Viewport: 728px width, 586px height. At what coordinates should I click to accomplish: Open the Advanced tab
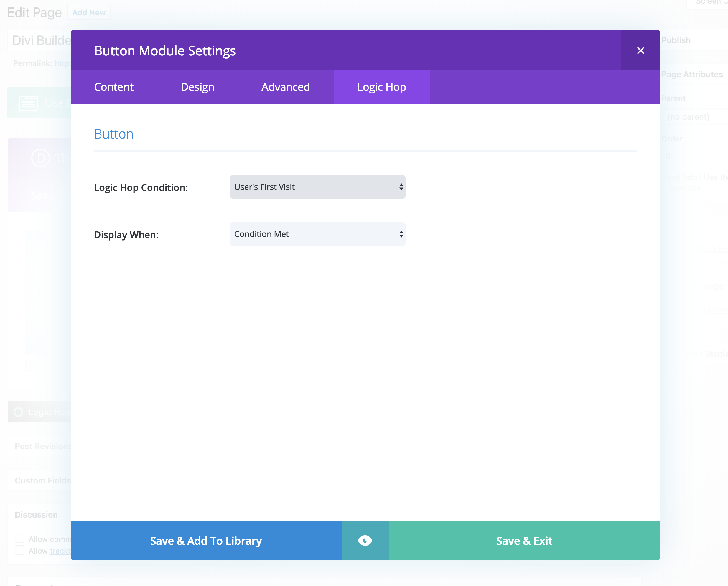point(286,87)
